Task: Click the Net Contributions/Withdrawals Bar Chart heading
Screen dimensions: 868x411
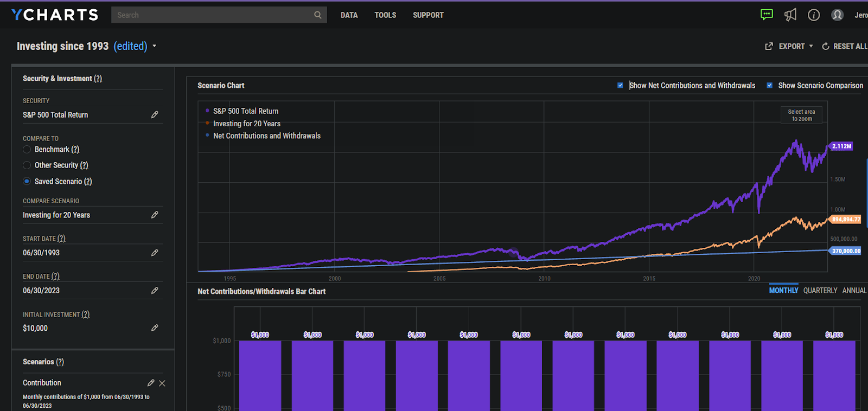Action: coord(261,291)
